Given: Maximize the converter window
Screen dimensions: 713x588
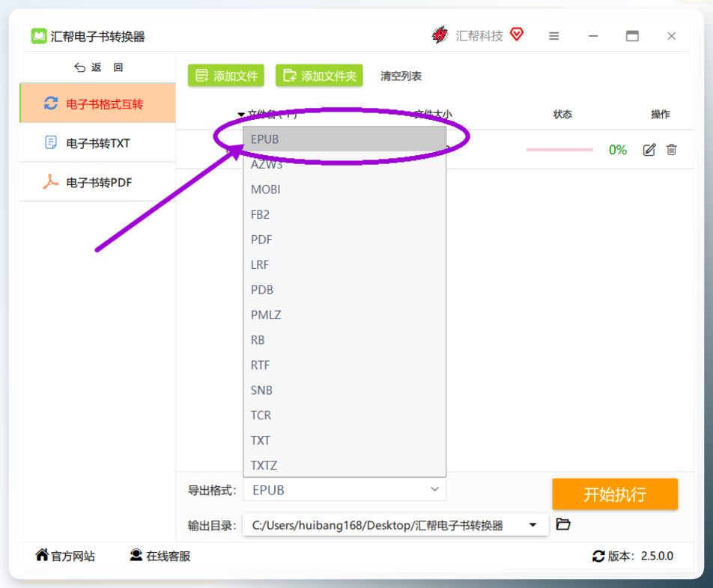Looking at the screenshot, I should tap(632, 36).
